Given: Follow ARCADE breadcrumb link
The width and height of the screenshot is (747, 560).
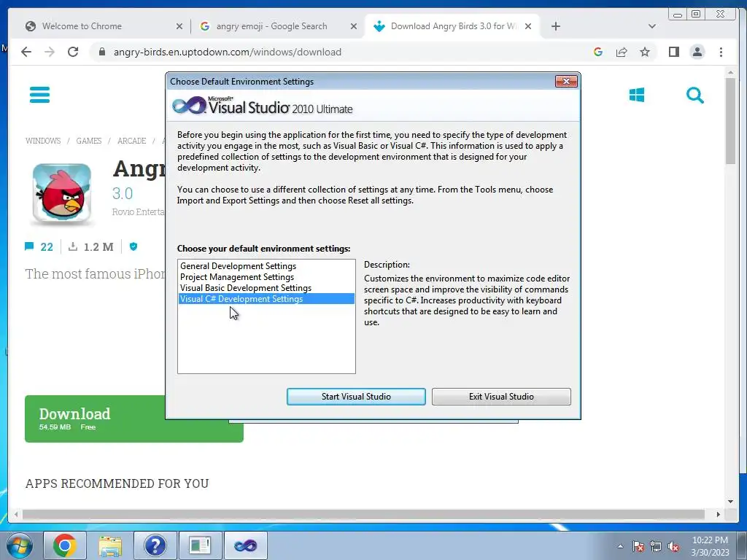Looking at the screenshot, I should pos(131,141).
